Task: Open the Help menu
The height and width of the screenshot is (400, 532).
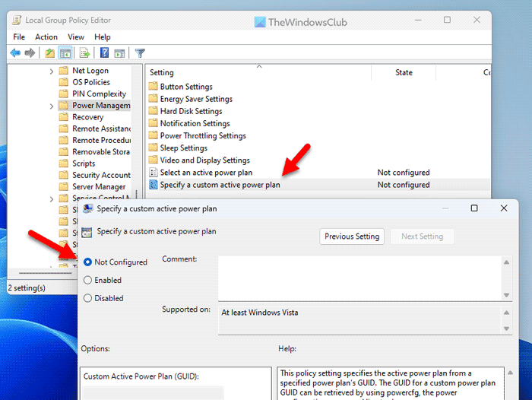Action: [x=102, y=37]
